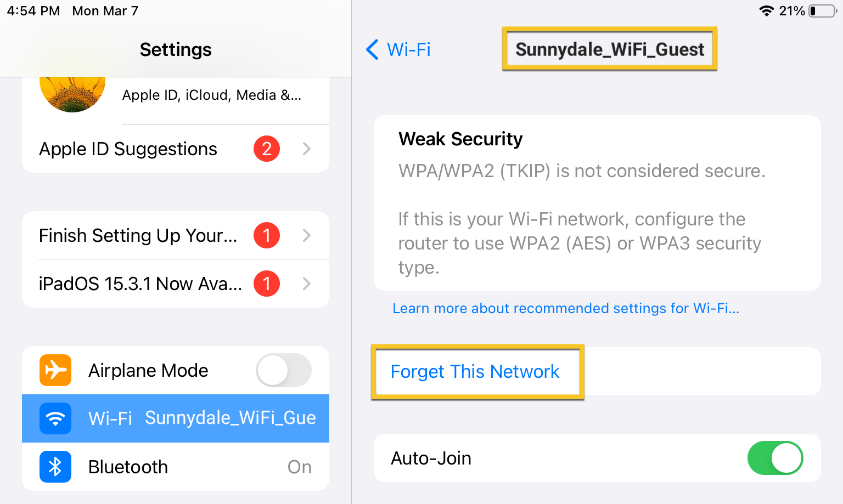The image size is (843, 504).
Task: Tap the Wi-Fi status icon in status bar
Action: (766, 11)
